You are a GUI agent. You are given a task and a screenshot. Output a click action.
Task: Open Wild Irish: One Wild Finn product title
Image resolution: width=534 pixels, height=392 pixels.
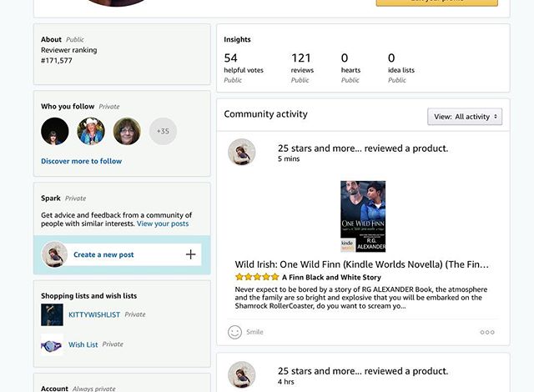pos(361,264)
